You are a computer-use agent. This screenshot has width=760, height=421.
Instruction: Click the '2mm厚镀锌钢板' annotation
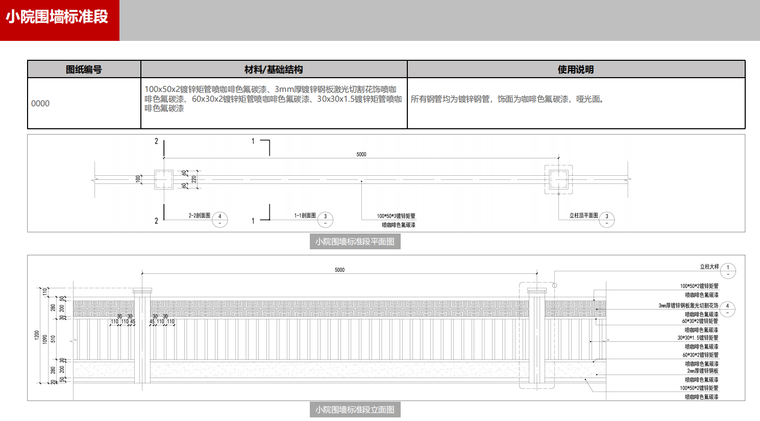(703, 371)
